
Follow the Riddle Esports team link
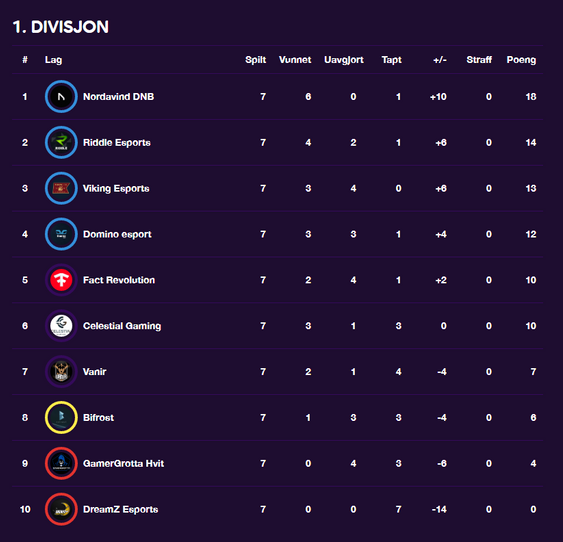coord(117,142)
